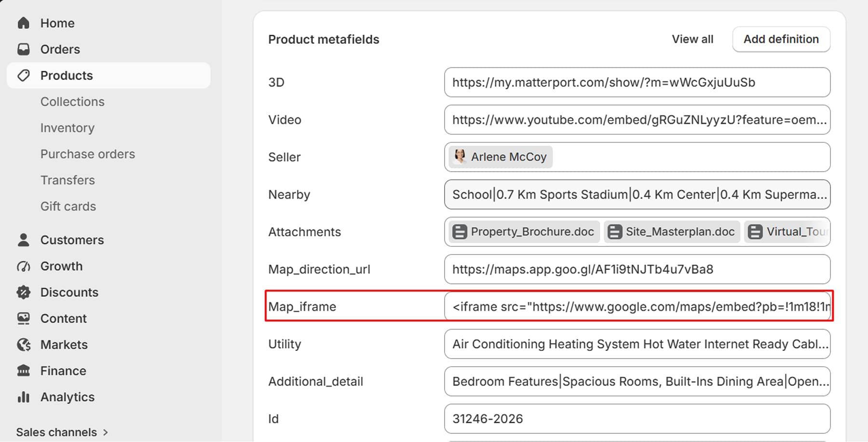Click the Orders inbox icon
This screenshot has height=442, width=868.
pos(23,49)
